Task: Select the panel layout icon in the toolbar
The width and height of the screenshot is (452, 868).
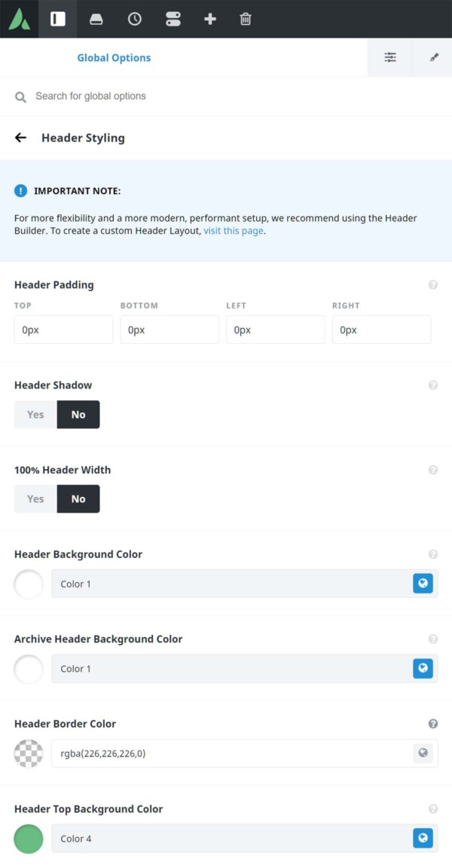Action: pos(56,19)
